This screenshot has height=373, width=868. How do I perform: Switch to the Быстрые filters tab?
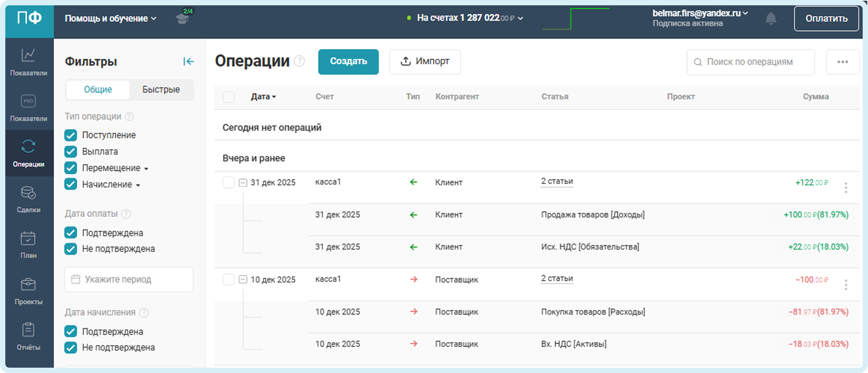pos(161,89)
